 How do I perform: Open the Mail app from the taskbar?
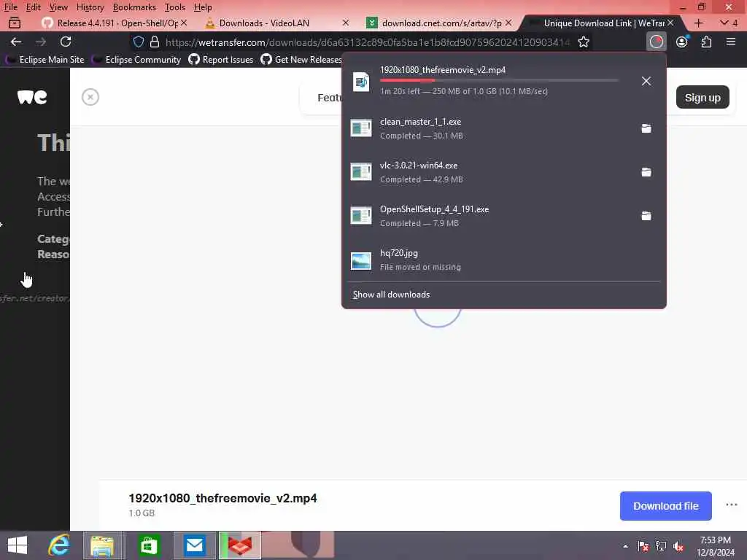click(194, 545)
